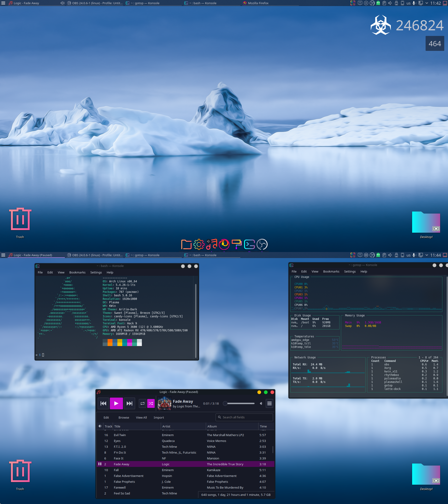Click the Logic - Fade Away (Paused) taskbar entry
Screen dimensions: 448x504
point(36,255)
